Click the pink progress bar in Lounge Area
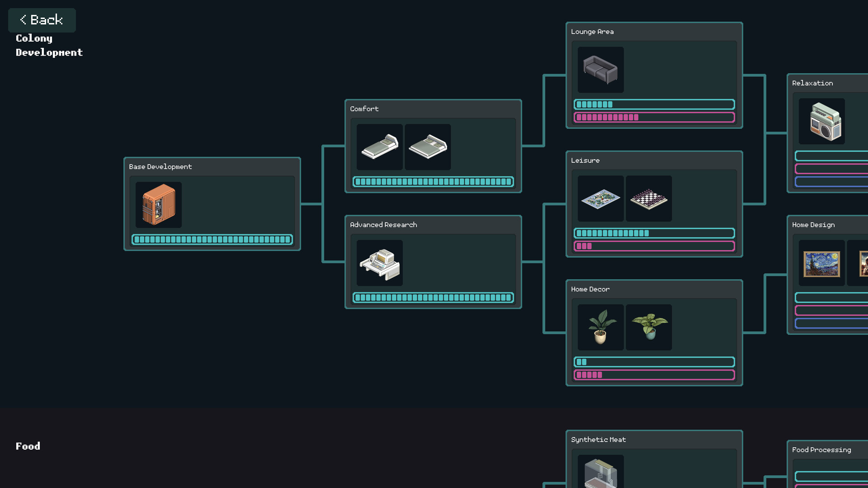 coord(654,117)
